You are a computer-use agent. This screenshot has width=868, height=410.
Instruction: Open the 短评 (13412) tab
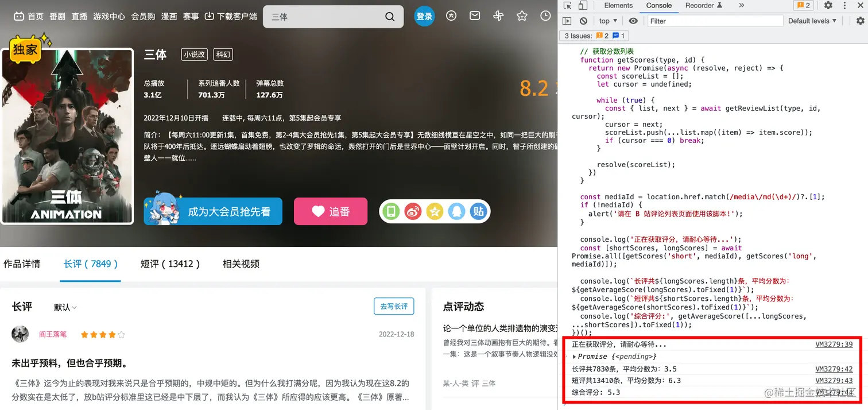tap(170, 264)
